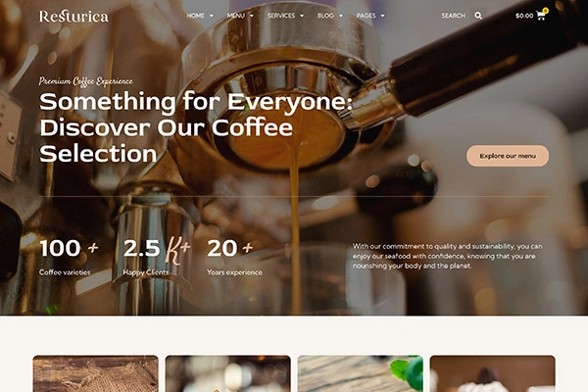Click the Explore our menu button
This screenshot has height=392, width=588.
[508, 156]
